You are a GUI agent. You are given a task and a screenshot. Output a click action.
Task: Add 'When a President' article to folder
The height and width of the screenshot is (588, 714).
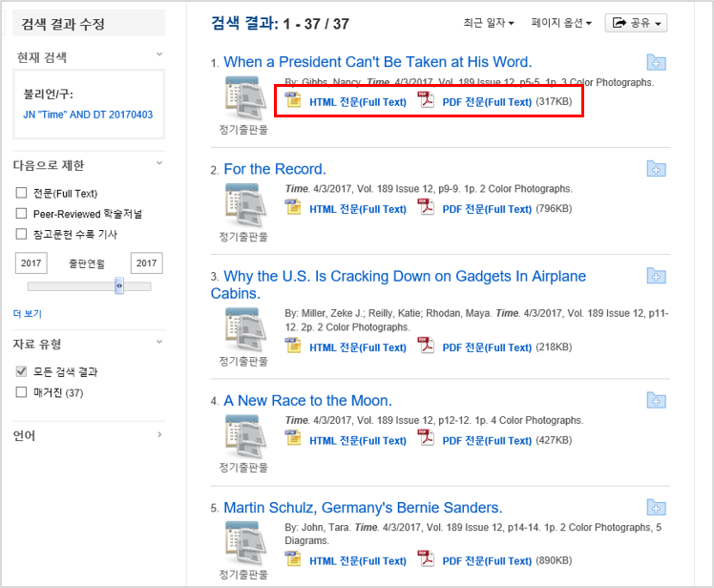[x=656, y=63]
